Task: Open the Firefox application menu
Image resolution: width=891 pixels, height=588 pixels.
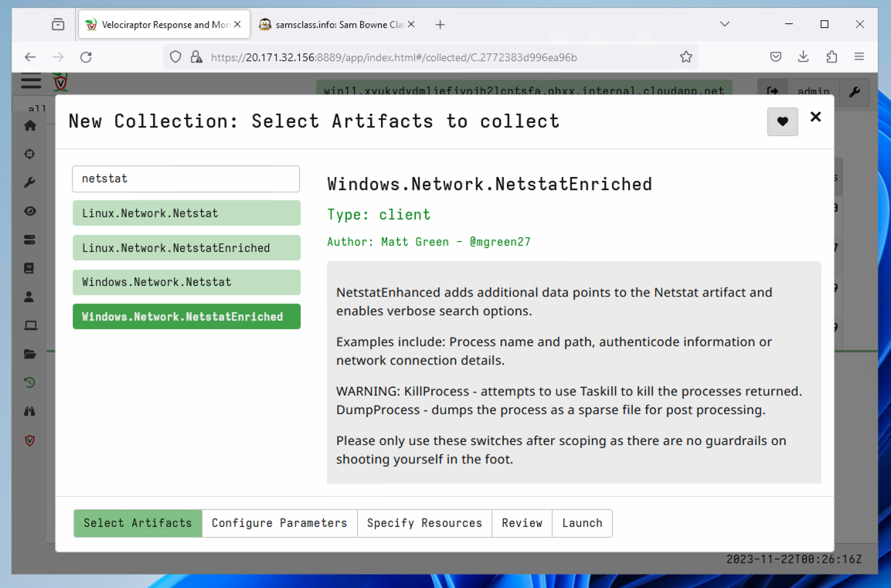Action: click(859, 57)
